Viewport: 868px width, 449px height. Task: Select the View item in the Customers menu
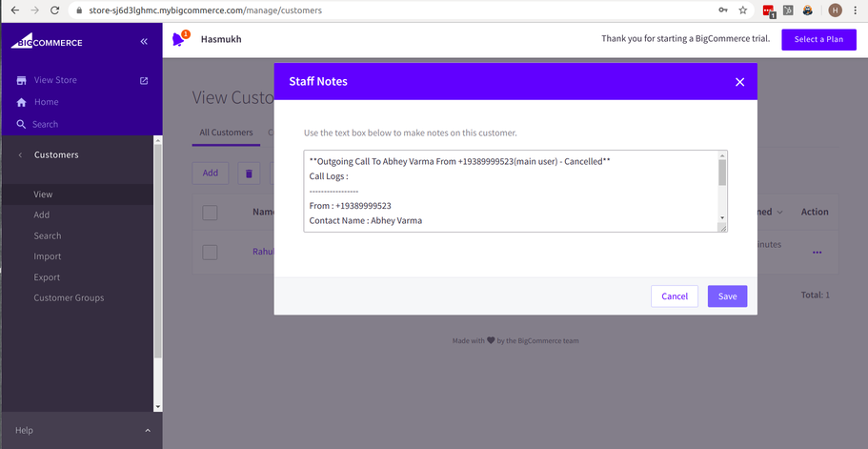(77, 194)
